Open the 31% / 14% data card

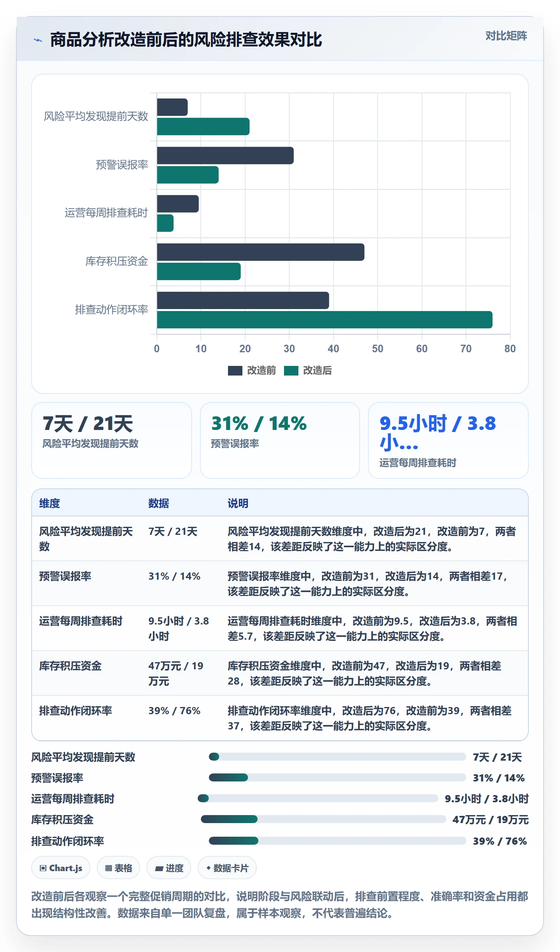coord(280,440)
